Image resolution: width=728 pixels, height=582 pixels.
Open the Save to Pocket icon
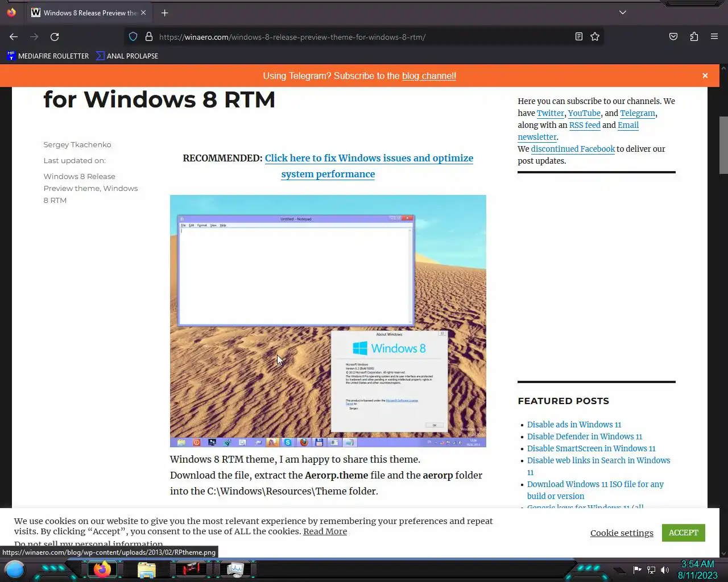pyautogui.click(x=673, y=37)
